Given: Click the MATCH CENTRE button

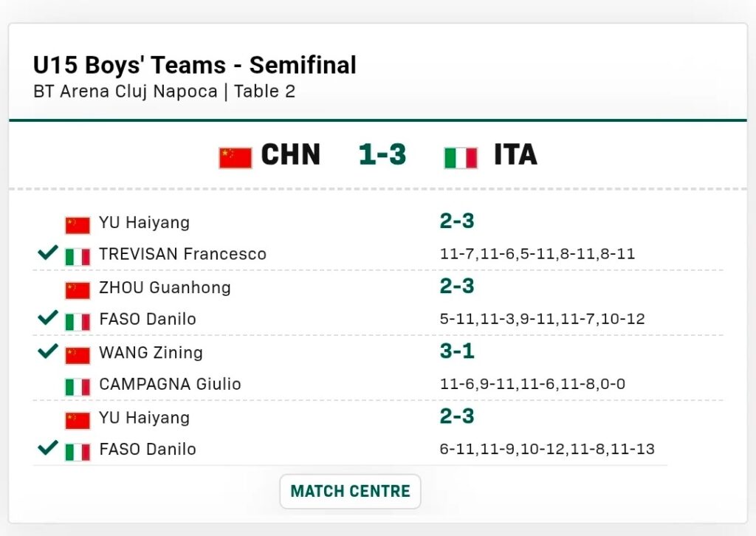Looking at the screenshot, I should coord(350,492).
